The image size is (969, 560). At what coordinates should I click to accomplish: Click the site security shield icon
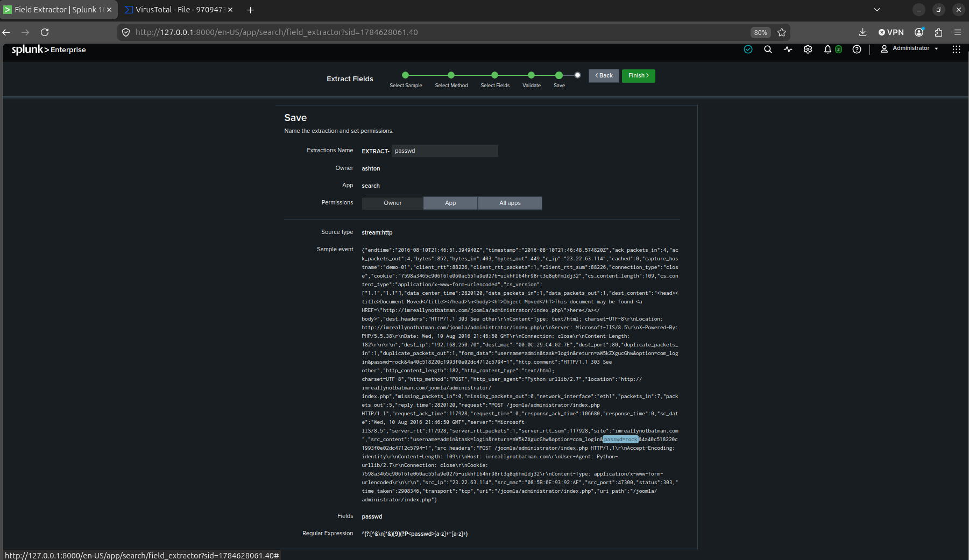pyautogui.click(x=126, y=32)
